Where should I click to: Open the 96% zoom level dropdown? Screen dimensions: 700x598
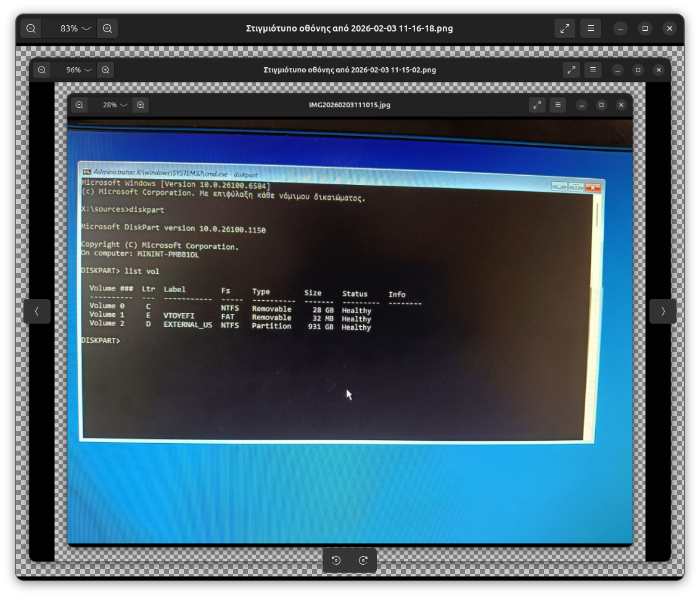pyautogui.click(x=78, y=70)
